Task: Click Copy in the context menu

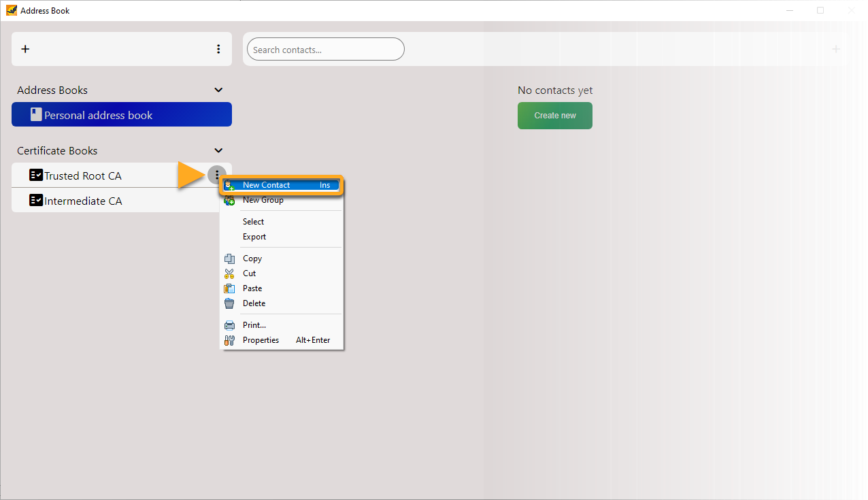Action: (252, 259)
